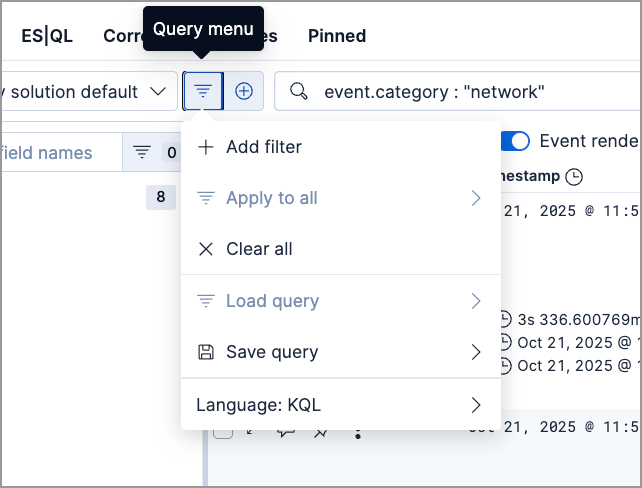Click the filter icon next to field names
Viewport: 642px width, 488px height.
142,152
